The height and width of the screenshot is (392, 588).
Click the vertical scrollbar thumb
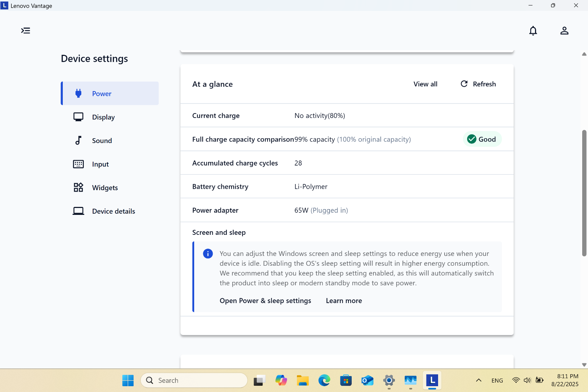tap(584, 193)
